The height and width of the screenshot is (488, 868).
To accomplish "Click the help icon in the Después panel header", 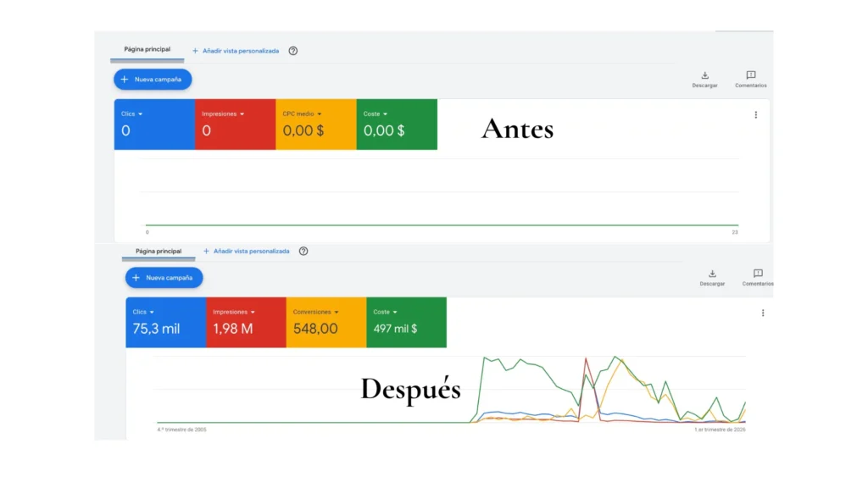I will (303, 251).
